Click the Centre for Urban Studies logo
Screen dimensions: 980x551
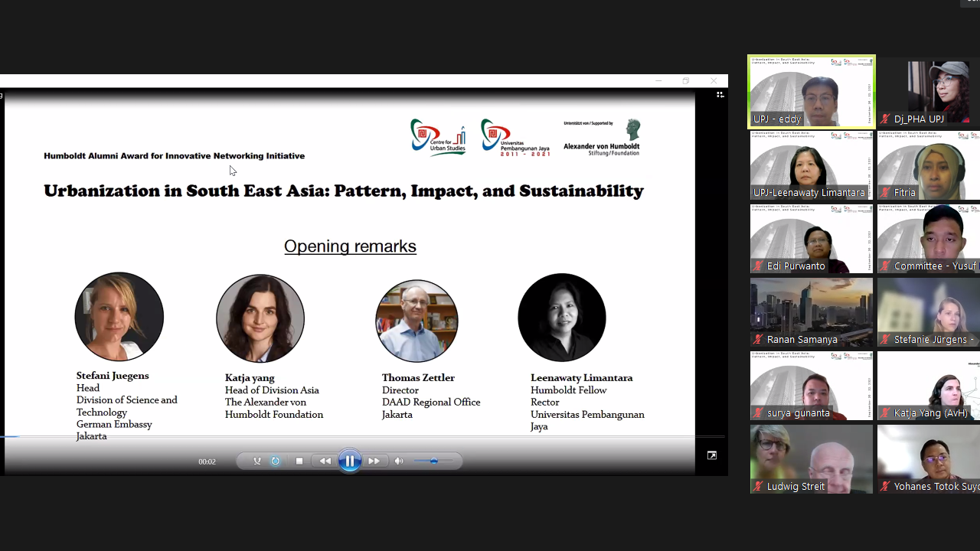(438, 138)
